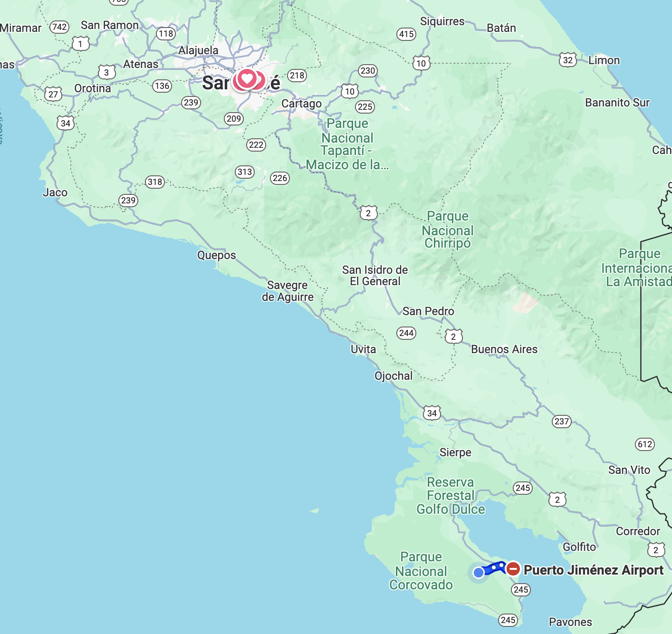This screenshot has height=634, width=672.
Task: Click the San Pedro label
Action: pos(428,311)
